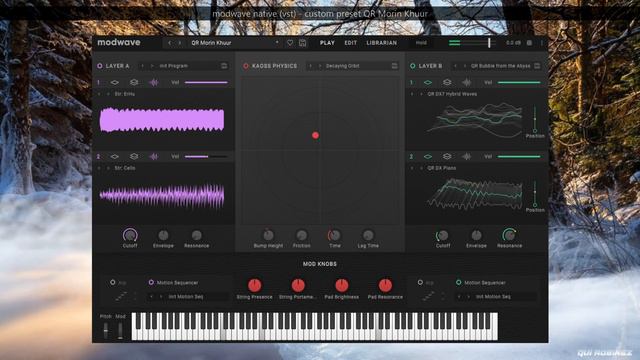The image size is (640, 360).
Task: Click the Pad Resonance mod knob
Action: pos(385,285)
